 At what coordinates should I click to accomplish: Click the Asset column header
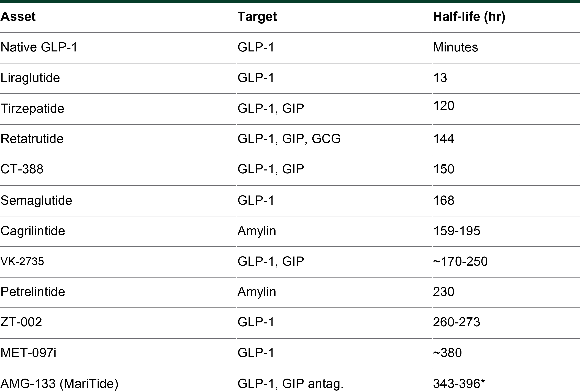pos(18,17)
